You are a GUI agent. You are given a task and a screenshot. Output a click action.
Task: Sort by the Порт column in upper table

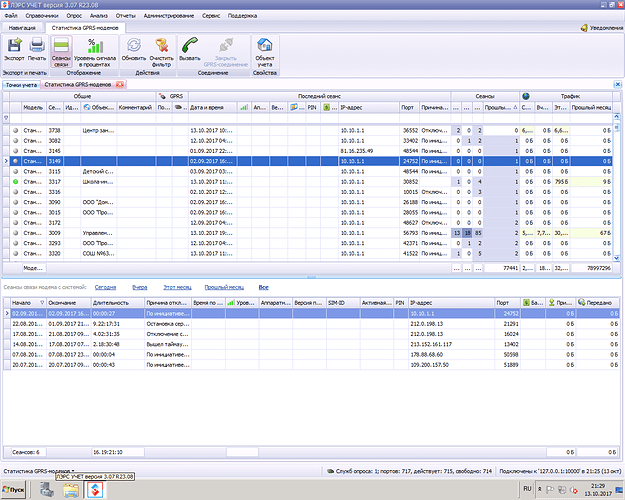pos(409,108)
